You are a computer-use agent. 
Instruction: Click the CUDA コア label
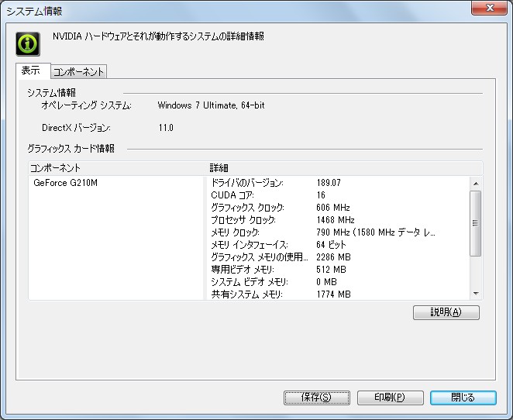(232, 195)
